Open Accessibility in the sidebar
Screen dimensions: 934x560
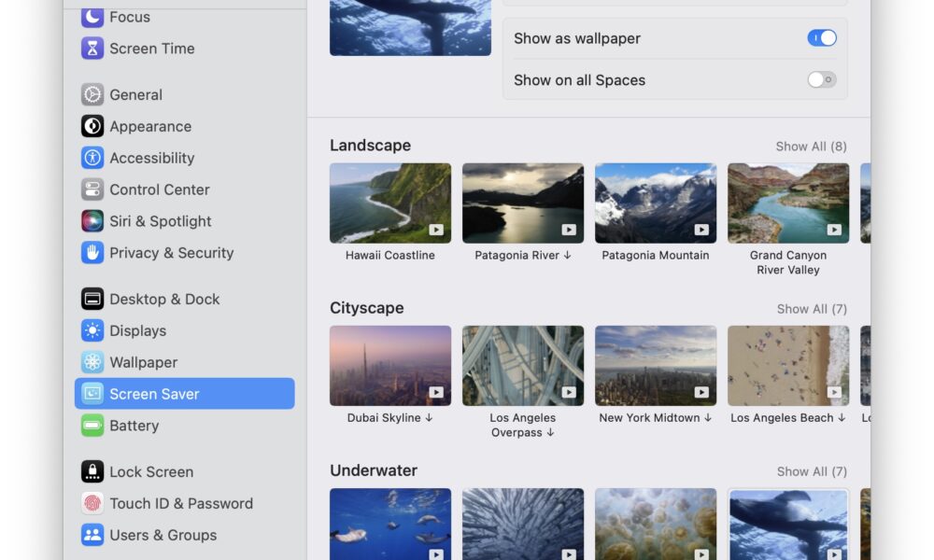185,158
